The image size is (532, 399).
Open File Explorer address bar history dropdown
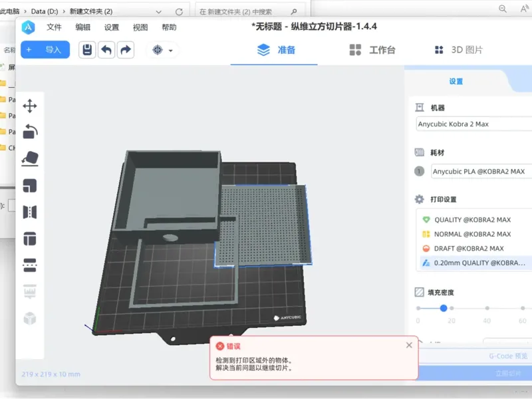click(x=158, y=12)
